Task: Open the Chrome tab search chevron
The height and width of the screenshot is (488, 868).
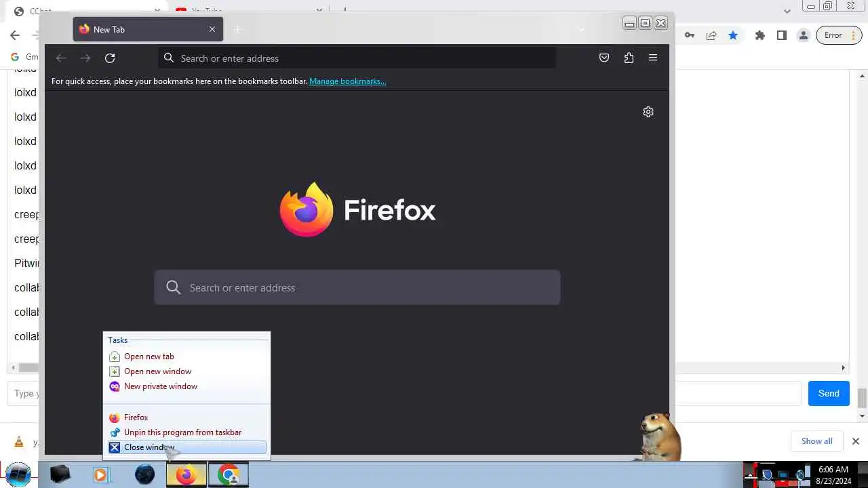Action: tap(787, 11)
